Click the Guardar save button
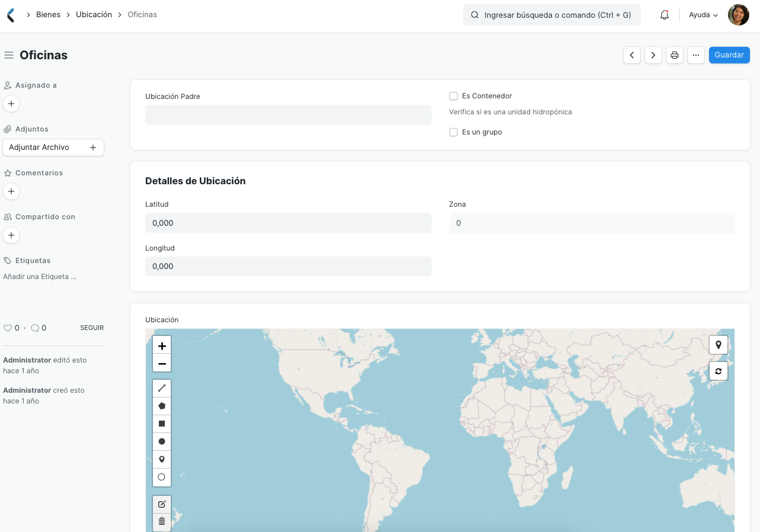This screenshot has width=760, height=532. point(729,55)
